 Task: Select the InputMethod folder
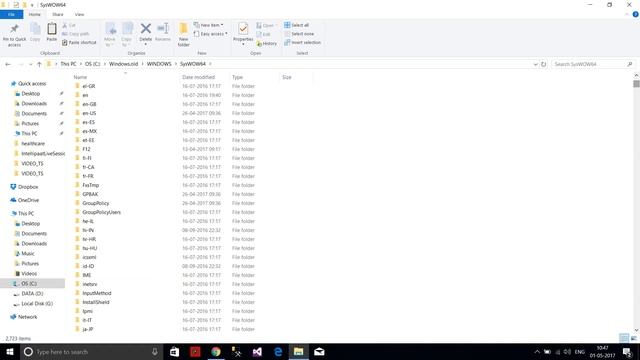pyautogui.click(x=96, y=293)
